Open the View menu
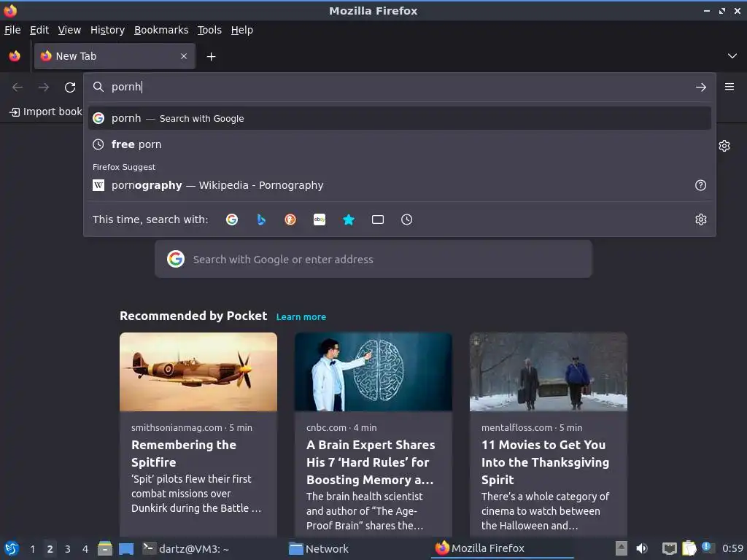Screen dimensions: 747x560 point(69,30)
